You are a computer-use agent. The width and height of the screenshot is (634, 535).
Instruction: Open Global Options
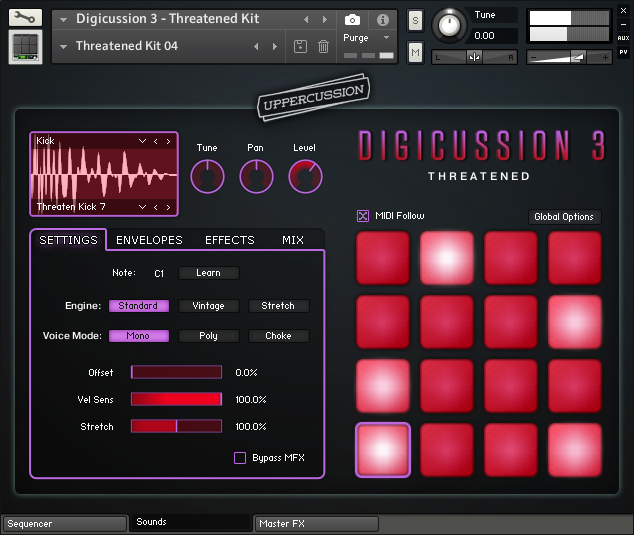pyautogui.click(x=564, y=217)
